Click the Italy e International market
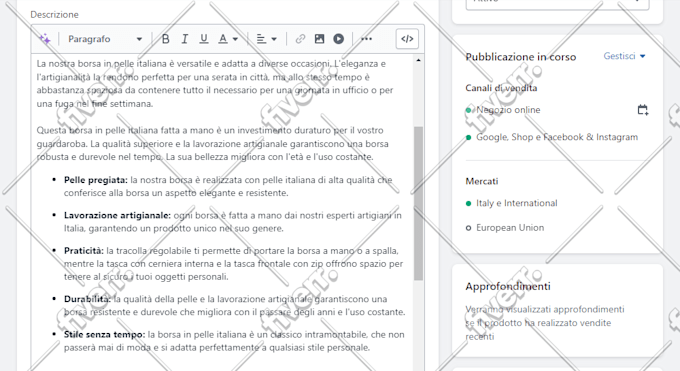 pyautogui.click(x=517, y=203)
